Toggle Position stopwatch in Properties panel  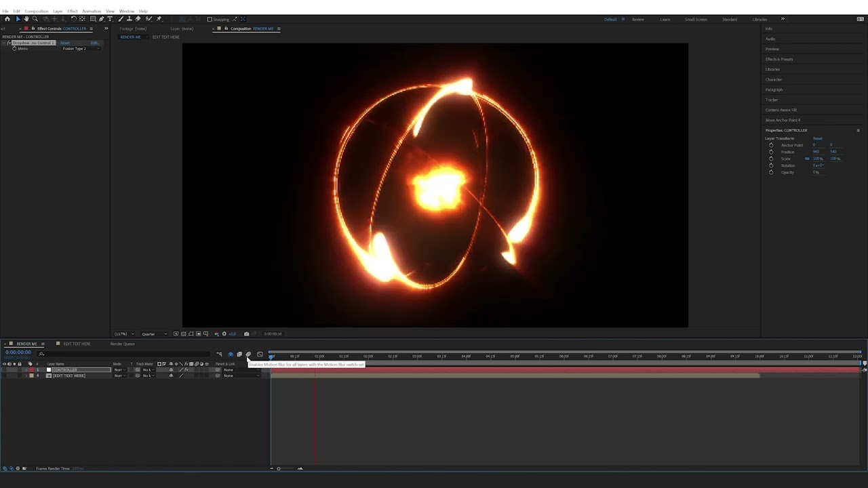tap(771, 152)
